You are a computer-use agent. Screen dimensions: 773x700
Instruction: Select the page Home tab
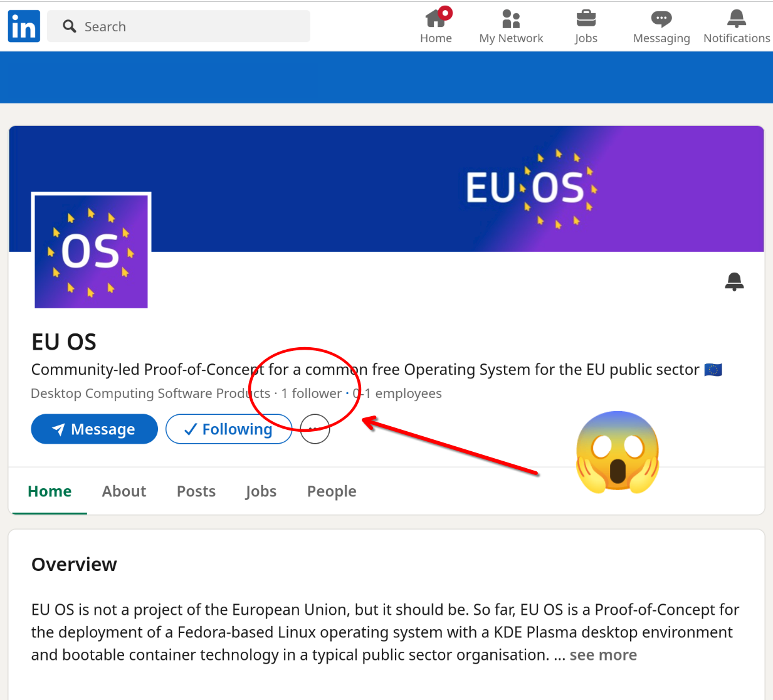tap(50, 491)
